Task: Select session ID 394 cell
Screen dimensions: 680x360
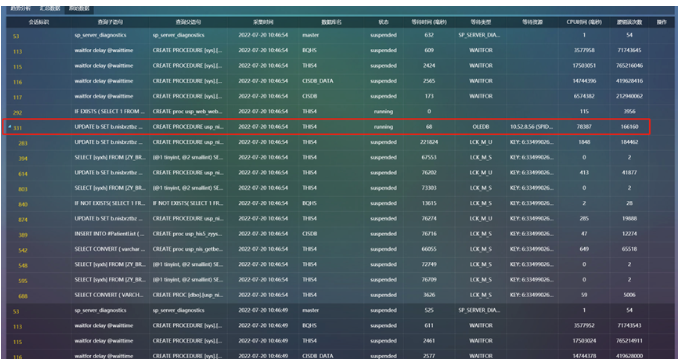Action: 23,158
